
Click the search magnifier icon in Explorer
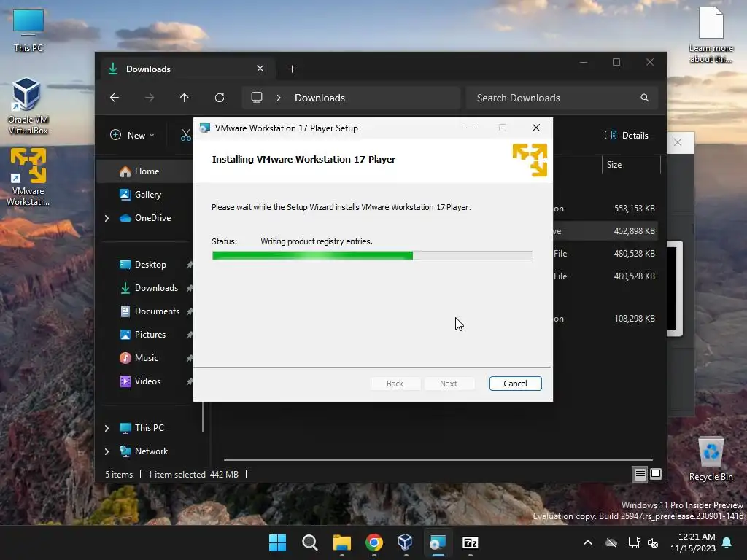tap(645, 98)
